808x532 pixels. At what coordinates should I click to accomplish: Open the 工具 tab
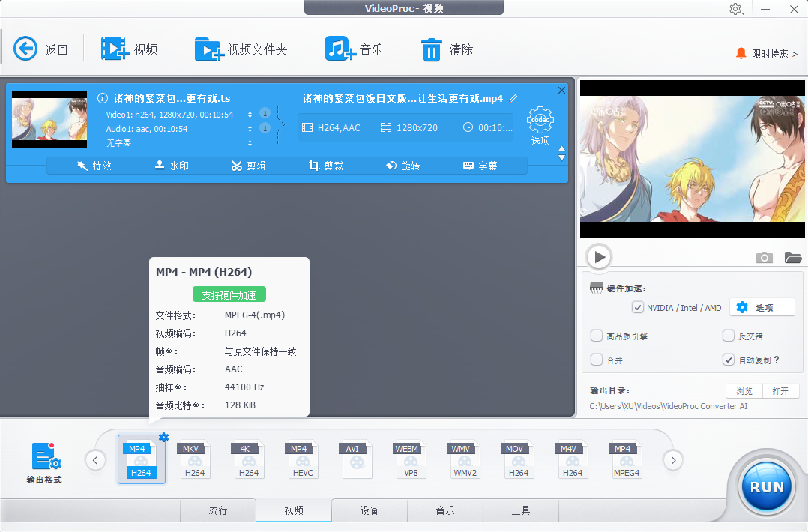pos(520,510)
